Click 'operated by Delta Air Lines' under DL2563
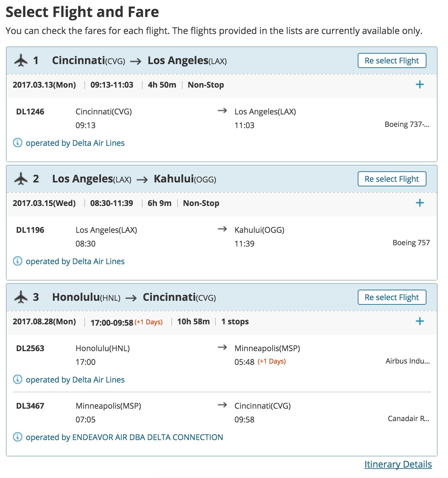 coord(75,380)
